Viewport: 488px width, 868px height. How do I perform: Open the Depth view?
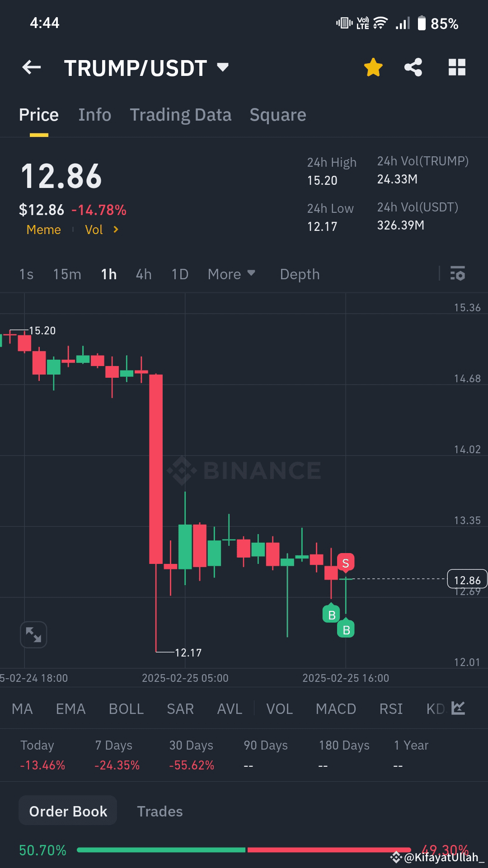(x=299, y=274)
